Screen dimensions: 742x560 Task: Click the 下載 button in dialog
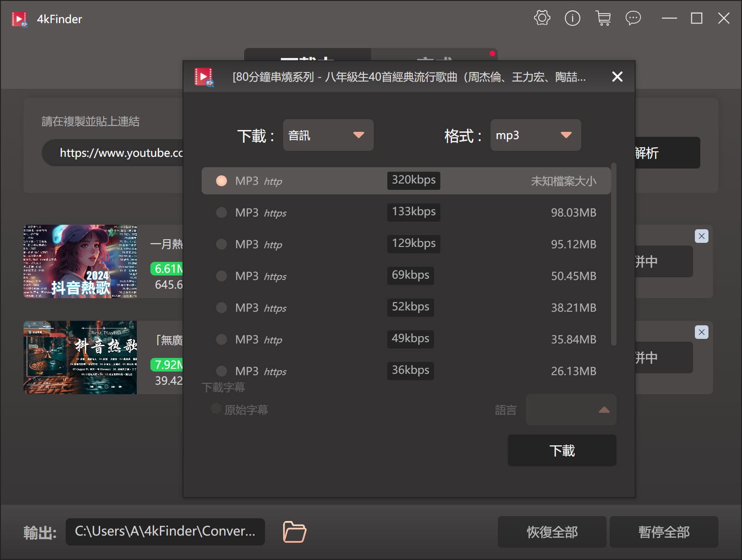click(x=562, y=450)
